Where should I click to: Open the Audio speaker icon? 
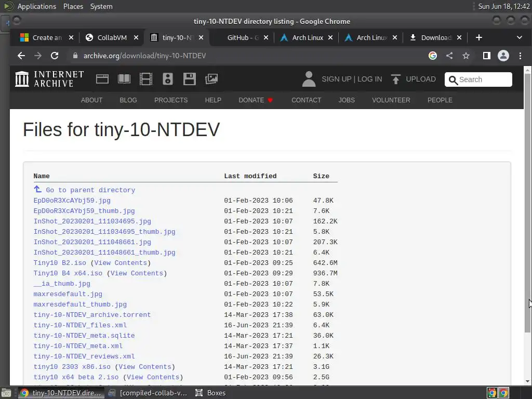pyautogui.click(x=168, y=79)
